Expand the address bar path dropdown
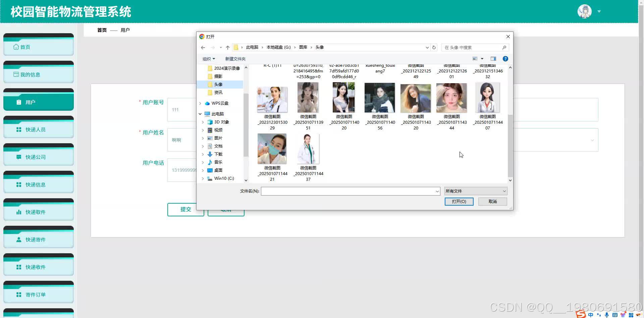This screenshot has width=644, height=318. pyautogui.click(x=427, y=48)
